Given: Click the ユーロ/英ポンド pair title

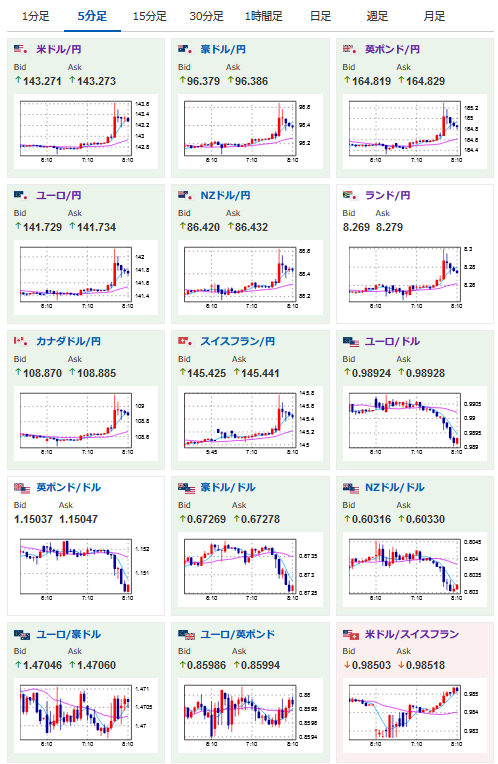Looking at the screenshot, I should [x=238, y=634].
